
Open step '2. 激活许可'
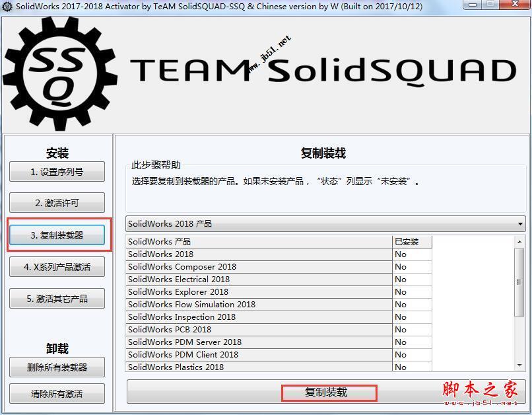(x=57, y=203)
